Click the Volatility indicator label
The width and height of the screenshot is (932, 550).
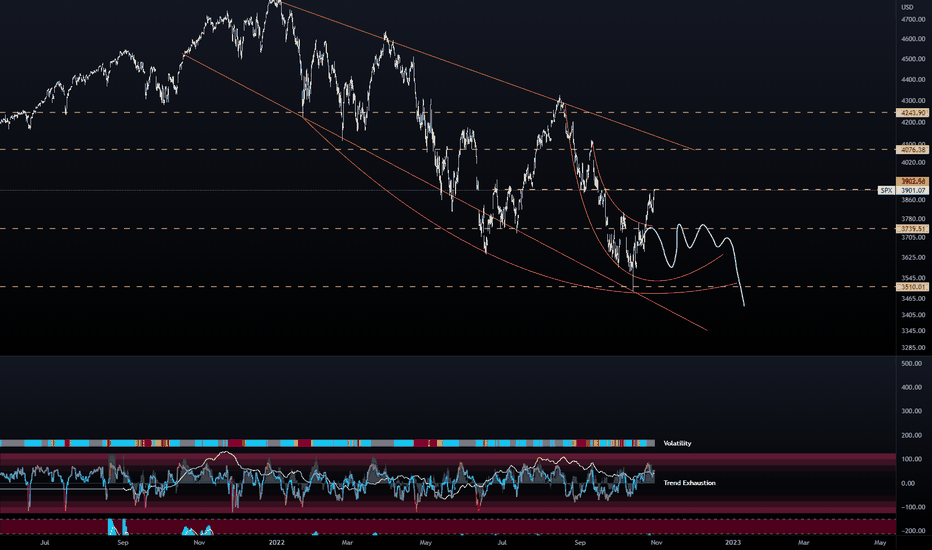pyautogui.click(x=677, y=443)
